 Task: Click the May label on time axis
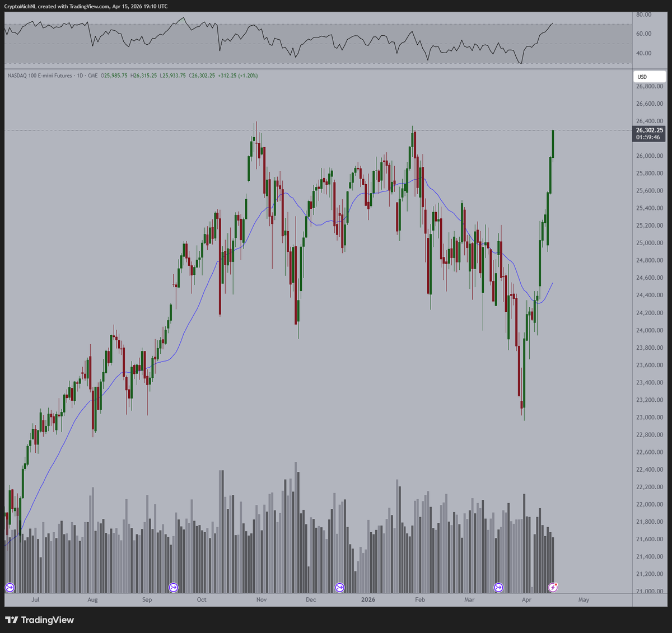pos(584,599)
